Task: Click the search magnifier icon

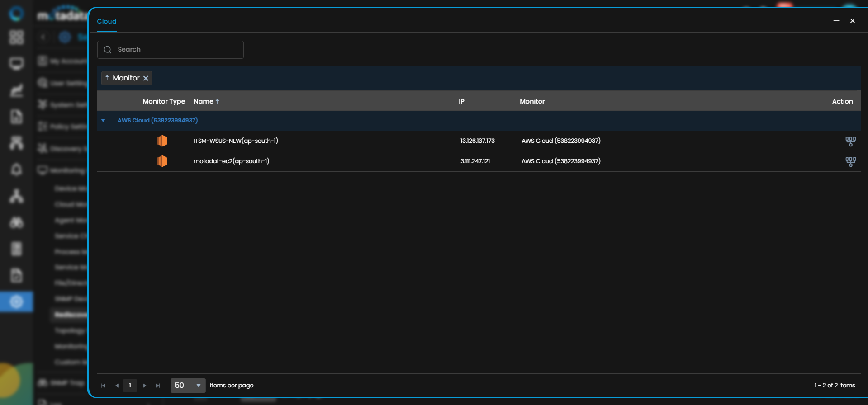Action: click(108, 50)
